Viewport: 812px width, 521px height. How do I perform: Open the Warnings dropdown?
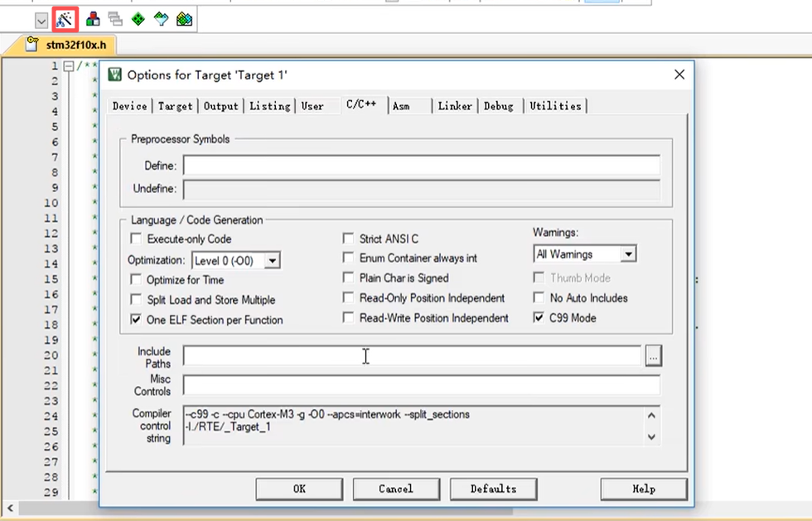coord(628,254)
